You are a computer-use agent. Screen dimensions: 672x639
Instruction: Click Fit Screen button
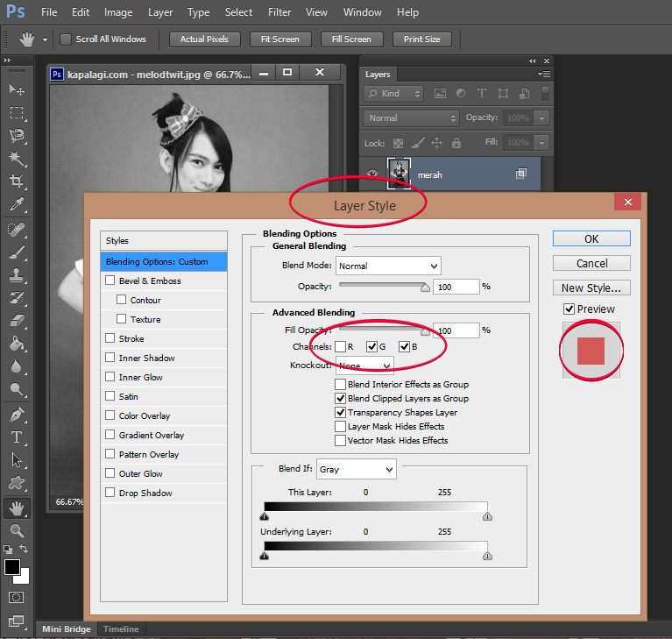[280, 39]
